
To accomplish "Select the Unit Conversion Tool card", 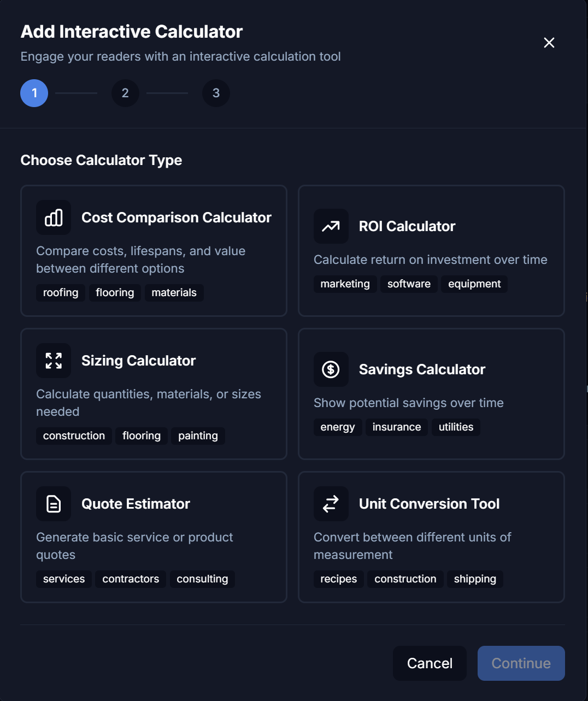I will [431, 537].
